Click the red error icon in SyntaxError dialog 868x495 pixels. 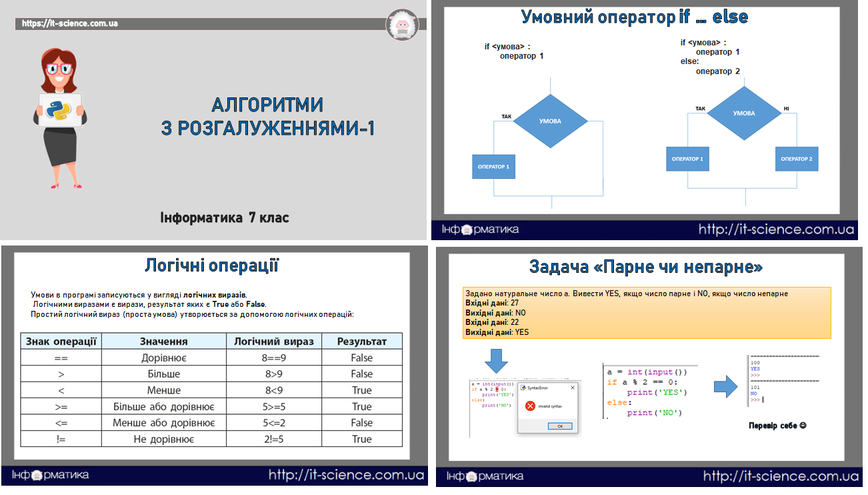530,406
